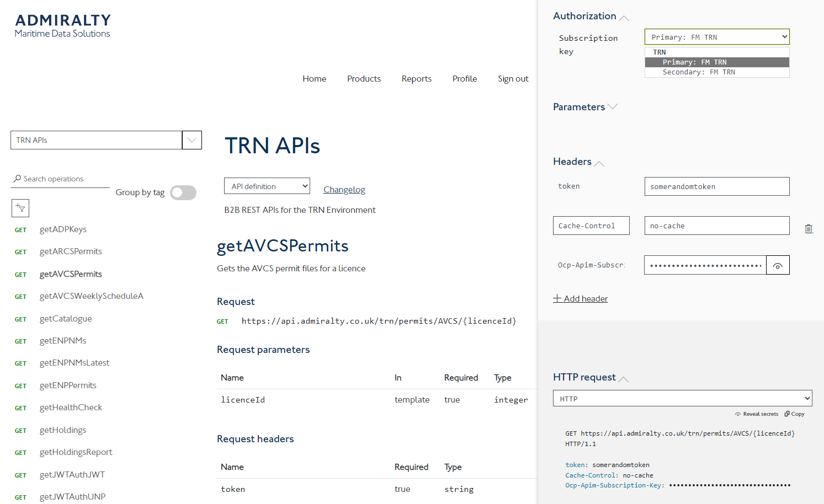Show the Ocp-Apim subscription key value
The image size is (824, 504).
(778, 265)
